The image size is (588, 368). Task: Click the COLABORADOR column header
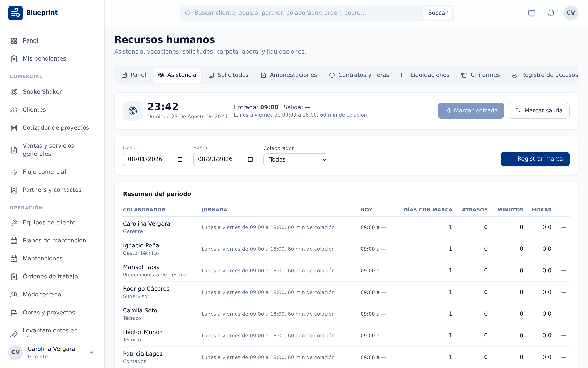pyautogui.click(x=144, y=210)
